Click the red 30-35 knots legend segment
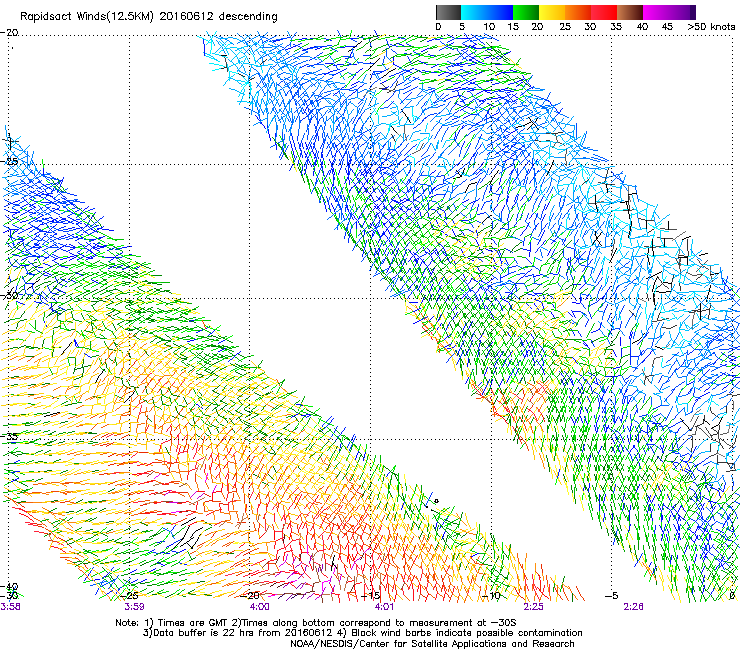740x650 pixels. point(604,12)
